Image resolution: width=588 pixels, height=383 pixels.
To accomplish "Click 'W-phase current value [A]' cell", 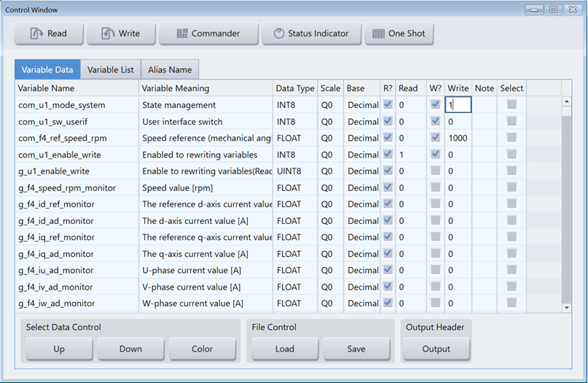I will click(206, 303).
